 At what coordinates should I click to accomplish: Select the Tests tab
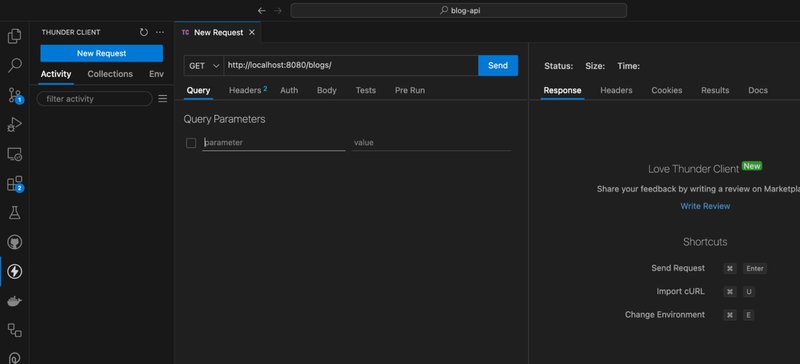(366, 90)
